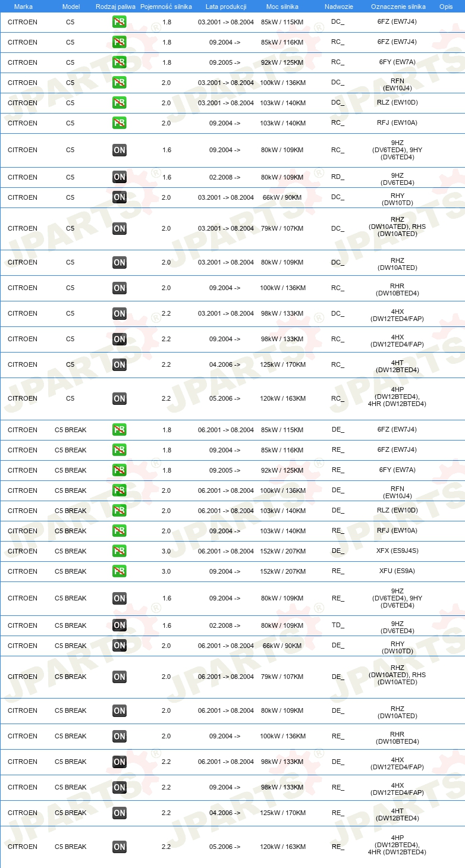Click ON diesel icon in DC_ 79kW row
Viewport: 465px width, 868px height.
click(120, 228)
